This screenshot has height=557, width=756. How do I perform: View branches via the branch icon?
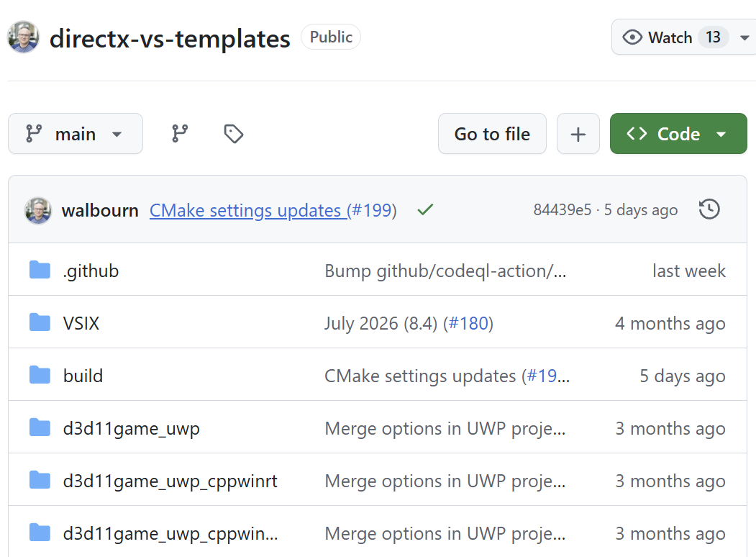[x=180, y=134]
